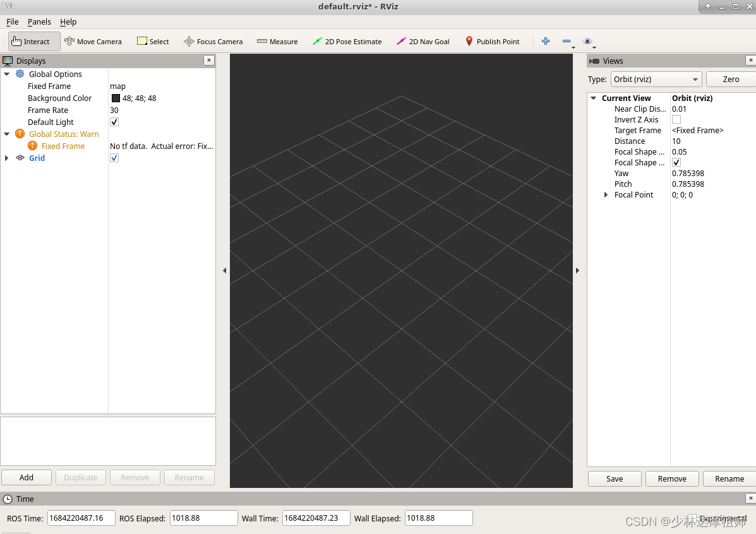Click the Fixed Frame value 'map'
Image resolution: width=756 pixels, height=534 pixels.
117,86
